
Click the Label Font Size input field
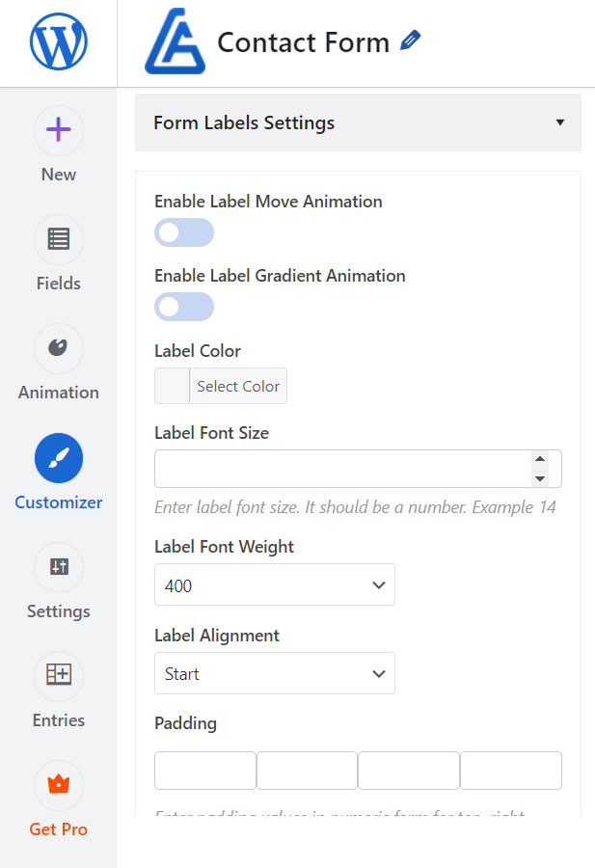coord(342,469)
